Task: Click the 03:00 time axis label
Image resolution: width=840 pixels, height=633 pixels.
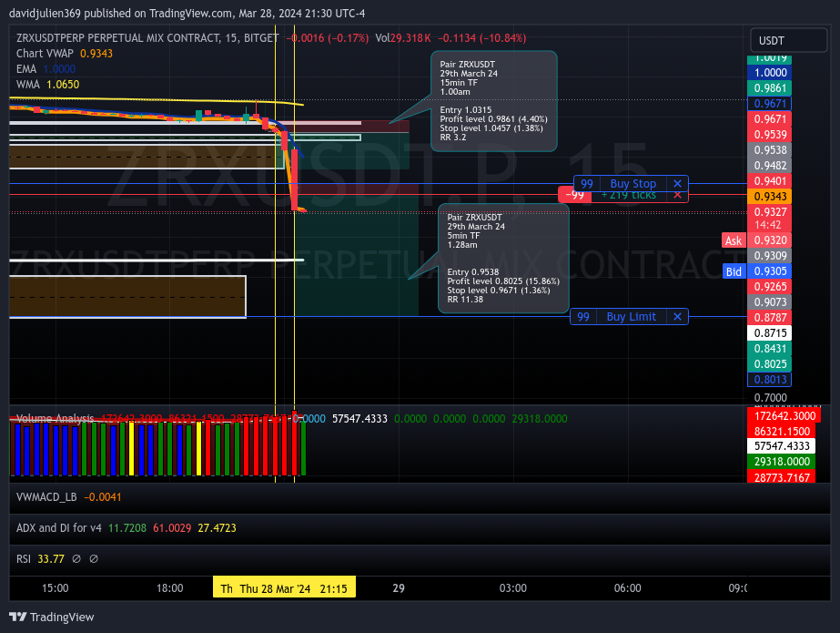Action: pyautogui.click(x=513, y=588)
